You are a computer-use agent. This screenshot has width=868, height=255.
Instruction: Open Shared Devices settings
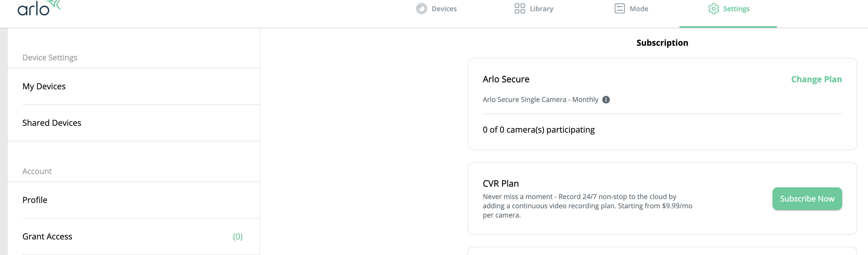click(52, 123)
